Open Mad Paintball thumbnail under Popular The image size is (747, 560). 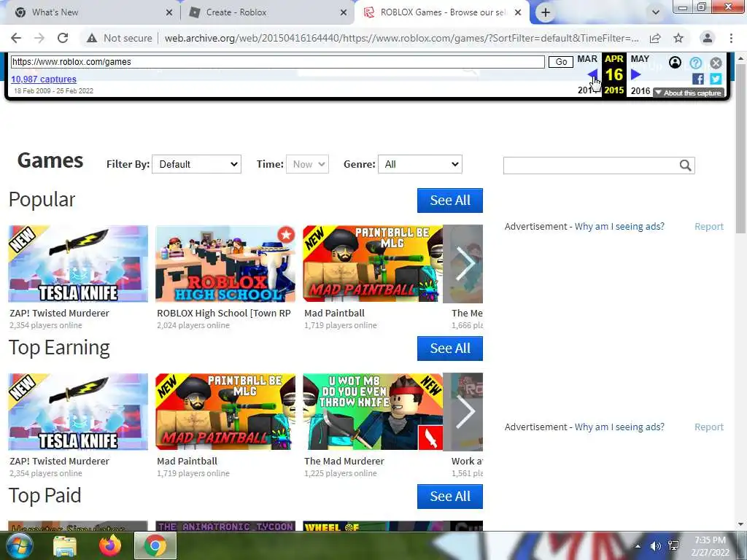373,264
